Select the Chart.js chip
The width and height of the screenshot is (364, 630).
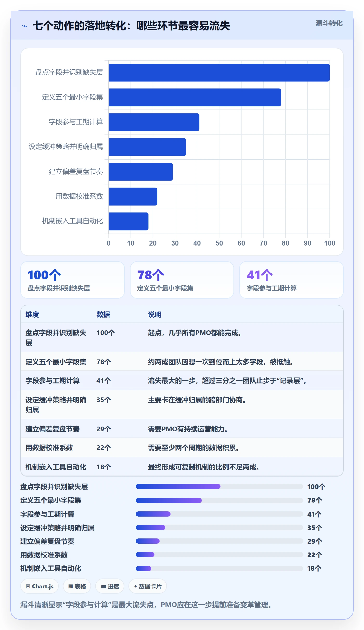click(40, 586)
